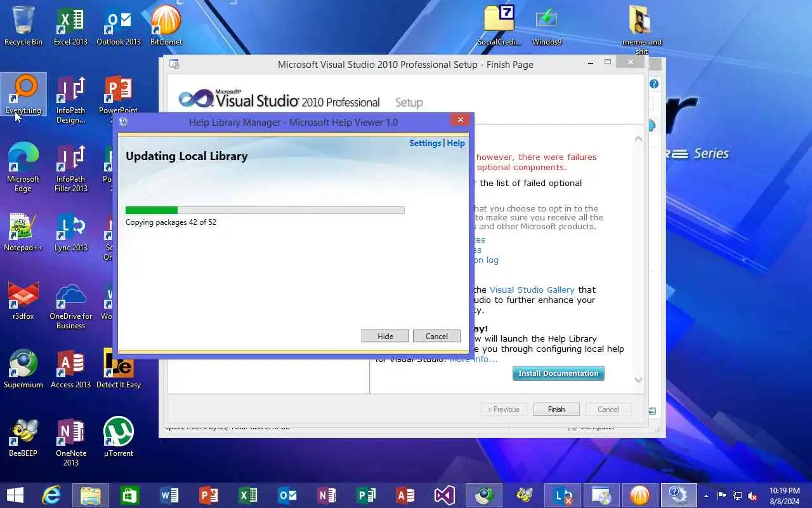Select the Everything search desktop shortcut
This screenshot has width=812, height=508.
tap(23, 95)
